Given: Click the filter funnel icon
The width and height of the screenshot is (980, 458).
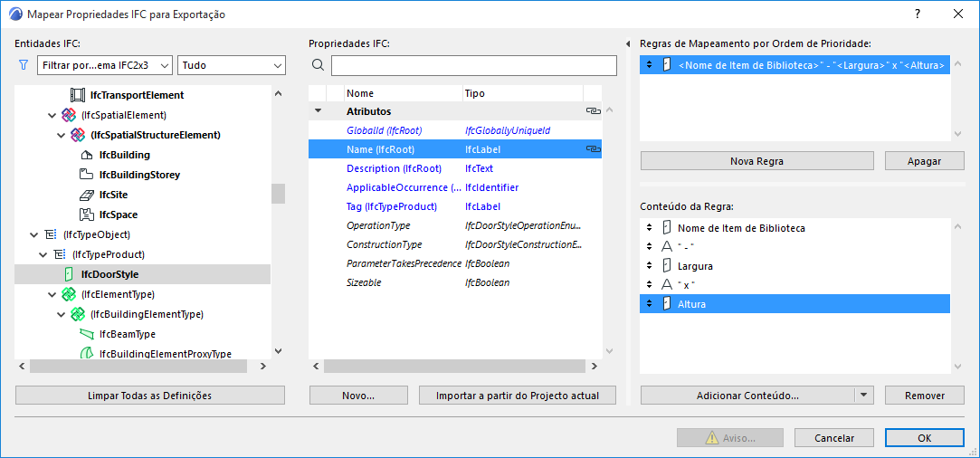Looking at the screenshot, I should click(x=24, y=65).
